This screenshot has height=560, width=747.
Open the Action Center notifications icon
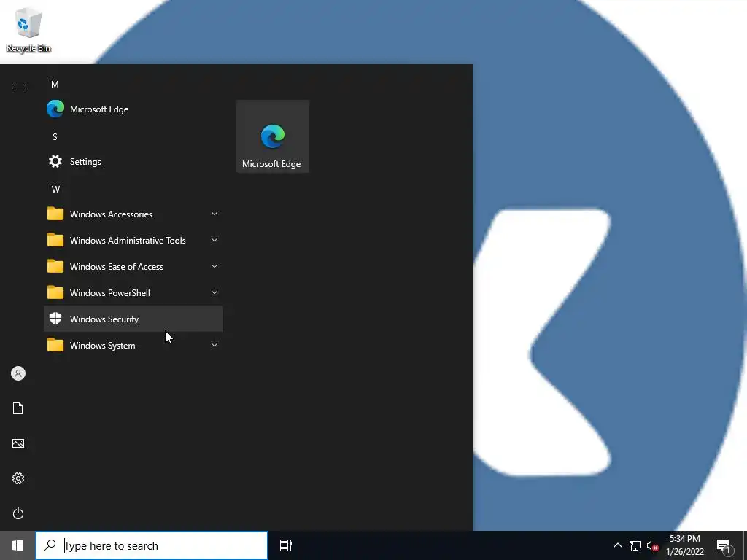pos(724,546)
